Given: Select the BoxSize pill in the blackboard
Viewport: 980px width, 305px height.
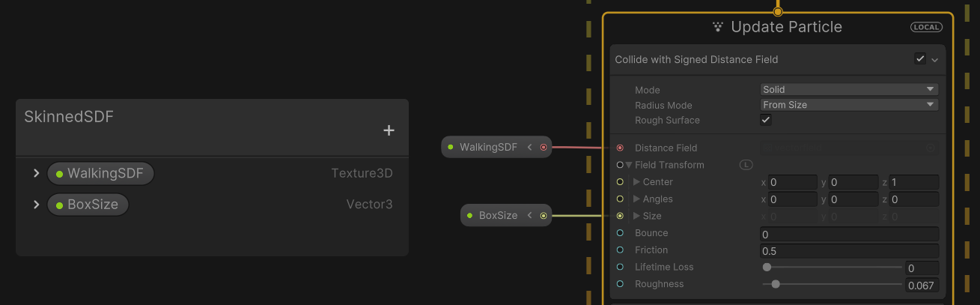Looking at the screenshot, I should click(x=88, y=205).
